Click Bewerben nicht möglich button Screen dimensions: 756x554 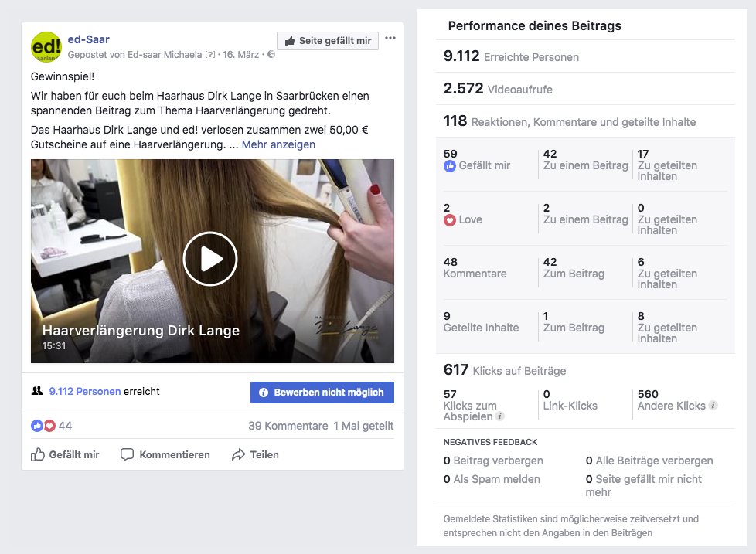tap(322, 393)
